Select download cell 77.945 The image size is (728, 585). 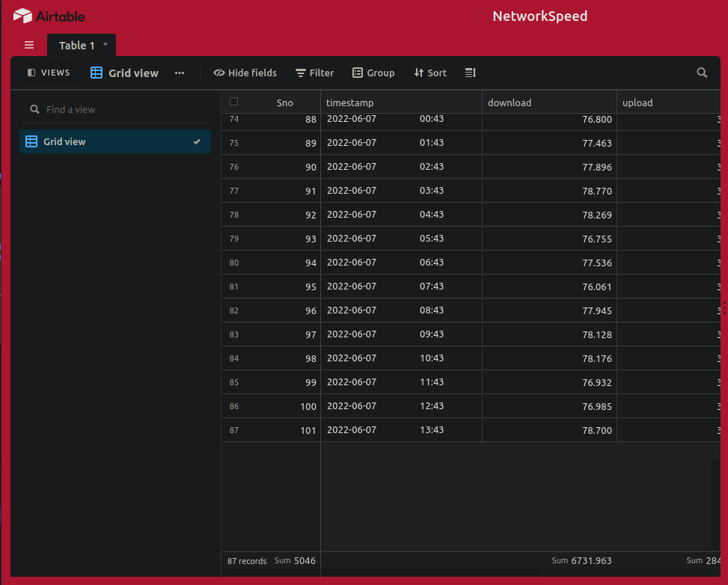pos(549,310)
